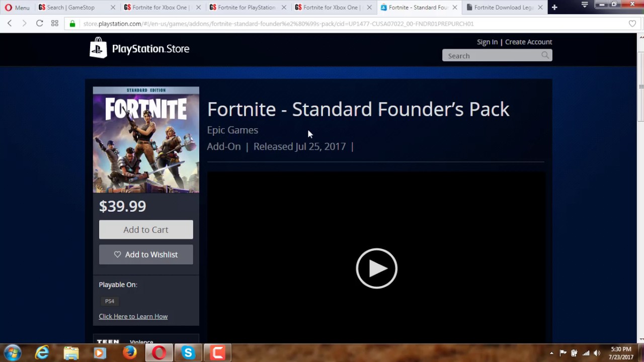This screenshot has height=362, width=644.
Task: Click the page vertical scrollbar thumb
Action: (640, 86)
